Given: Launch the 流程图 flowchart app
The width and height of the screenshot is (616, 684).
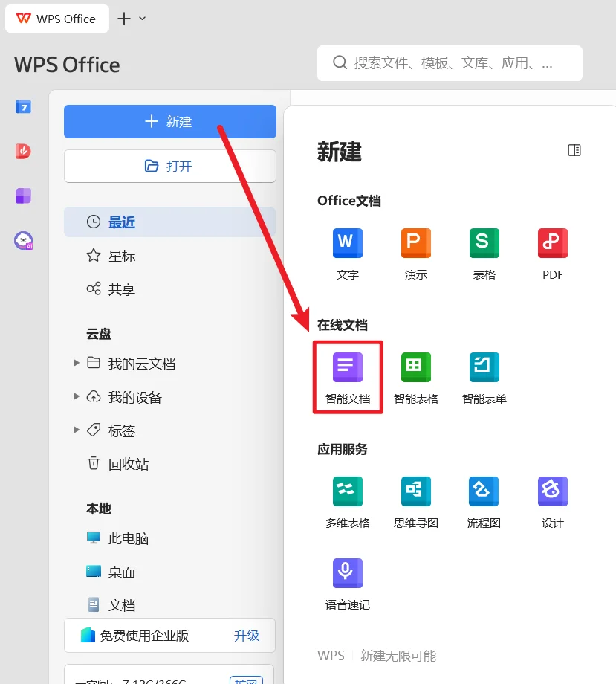Looking at the screenshot, I should click(484, 503).
